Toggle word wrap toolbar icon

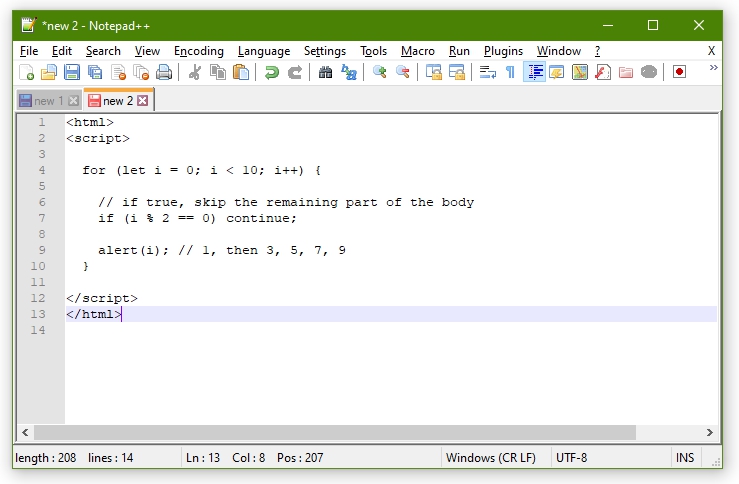coord(487,72)
